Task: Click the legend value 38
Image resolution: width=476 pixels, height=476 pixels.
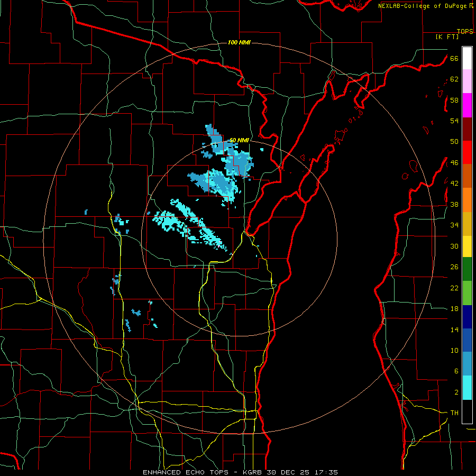Action: point(454,204)
